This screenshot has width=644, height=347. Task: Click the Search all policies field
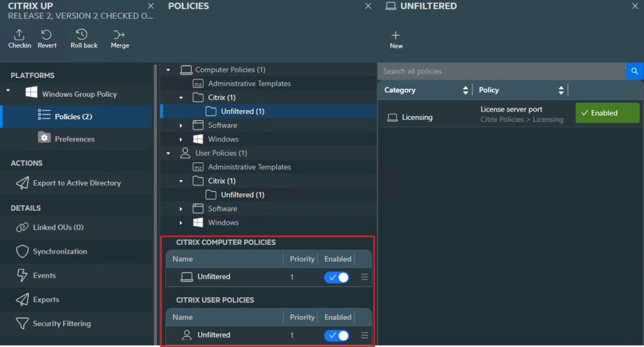[501, 71]
